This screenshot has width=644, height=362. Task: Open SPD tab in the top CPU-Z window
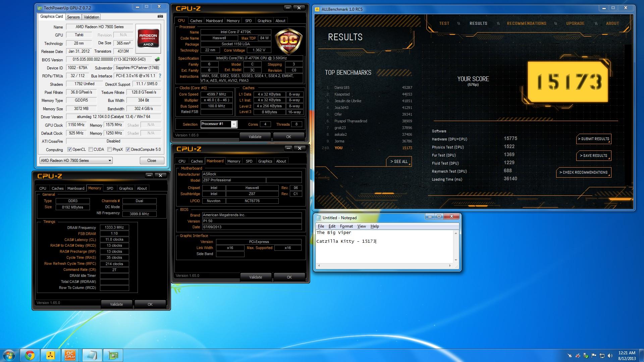249,21
